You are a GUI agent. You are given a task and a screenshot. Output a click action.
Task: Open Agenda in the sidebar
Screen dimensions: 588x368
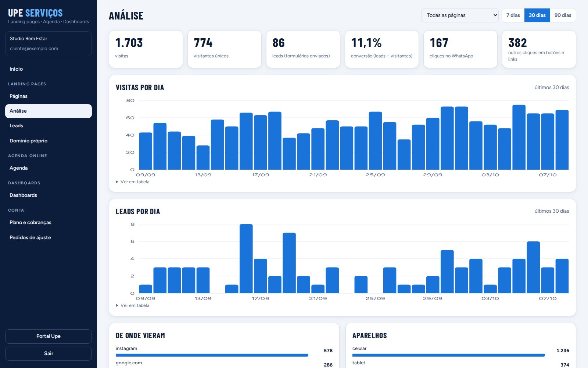49,168
